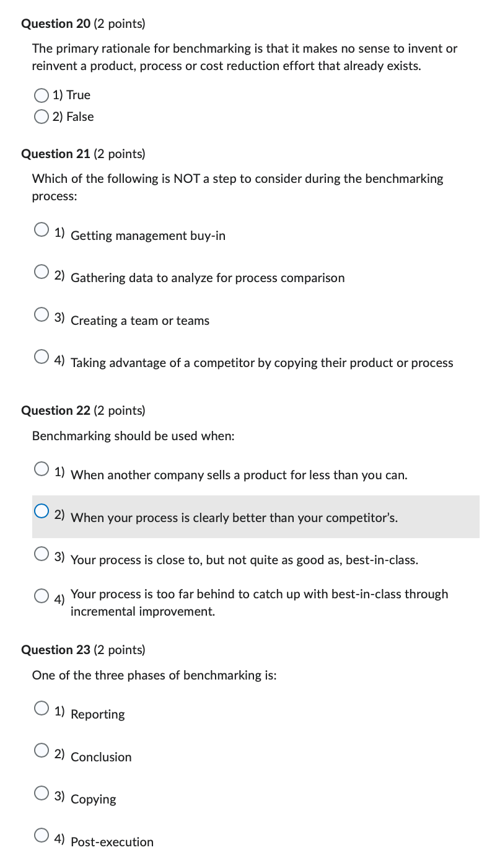Pick the option about copying a competitor's product
This screenshot has width=492, height=868.
pos(42,356)
